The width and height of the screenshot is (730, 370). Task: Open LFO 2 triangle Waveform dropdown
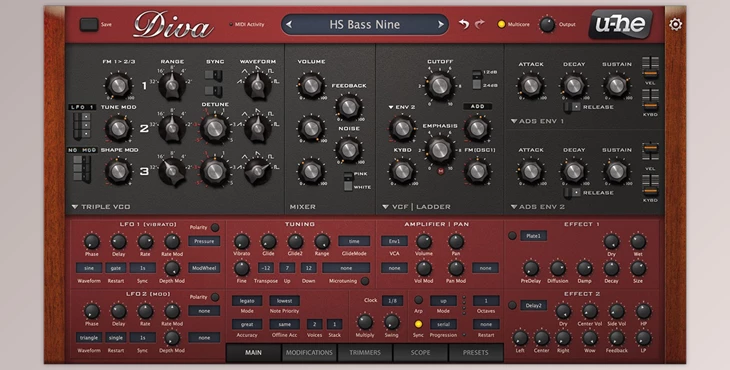(89, 337)
